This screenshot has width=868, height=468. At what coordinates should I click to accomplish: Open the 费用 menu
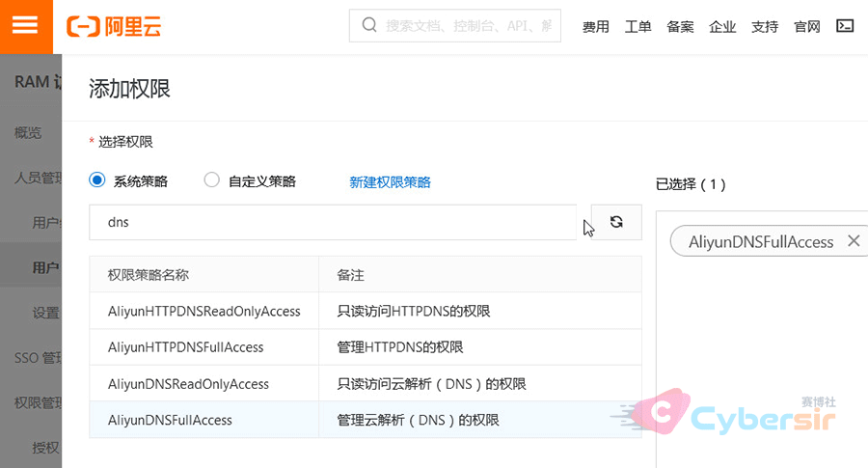[596, 27]
